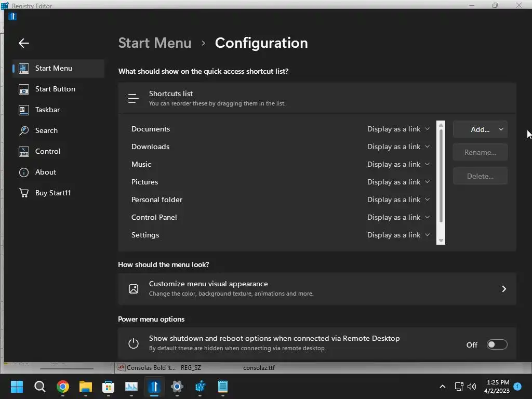Click the Control keyboard icon in the sidebar
This screenshot has width=532, height=399.
point(24,151)
